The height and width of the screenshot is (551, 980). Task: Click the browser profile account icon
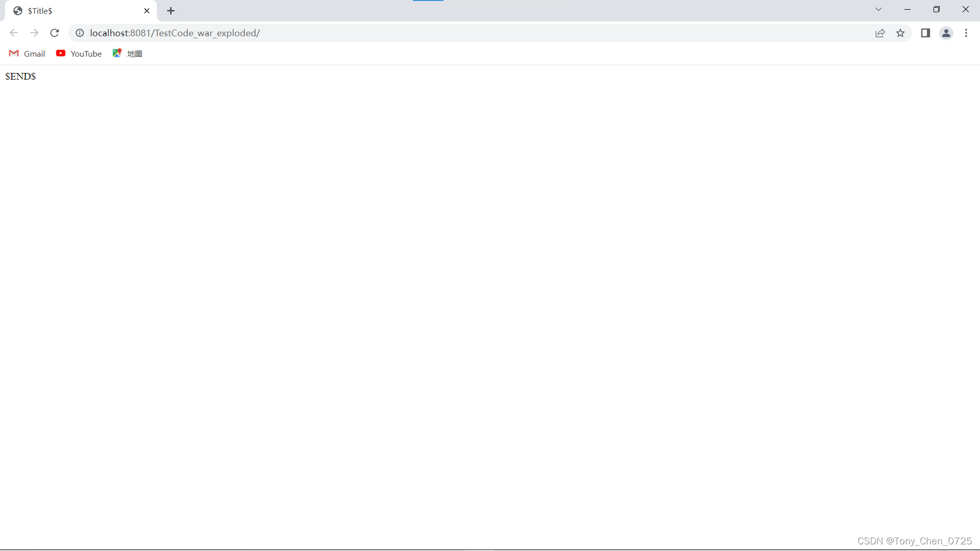point(946,32)
